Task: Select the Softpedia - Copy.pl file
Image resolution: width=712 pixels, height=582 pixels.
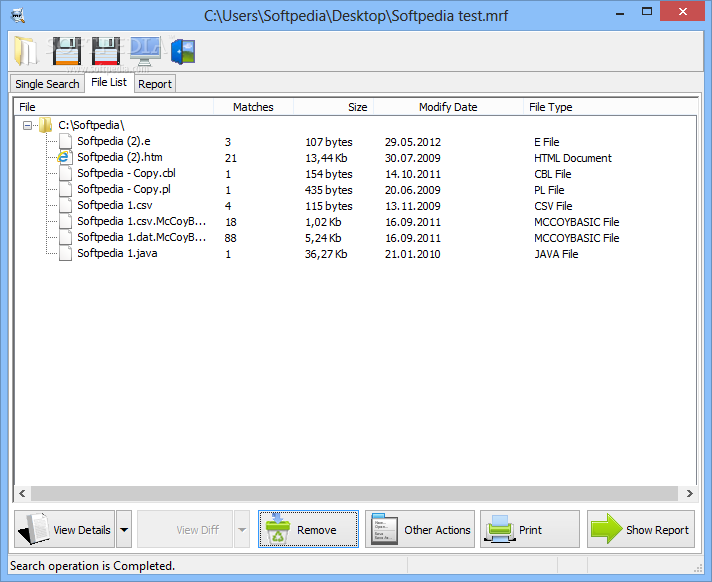Action: coord(124,189)
